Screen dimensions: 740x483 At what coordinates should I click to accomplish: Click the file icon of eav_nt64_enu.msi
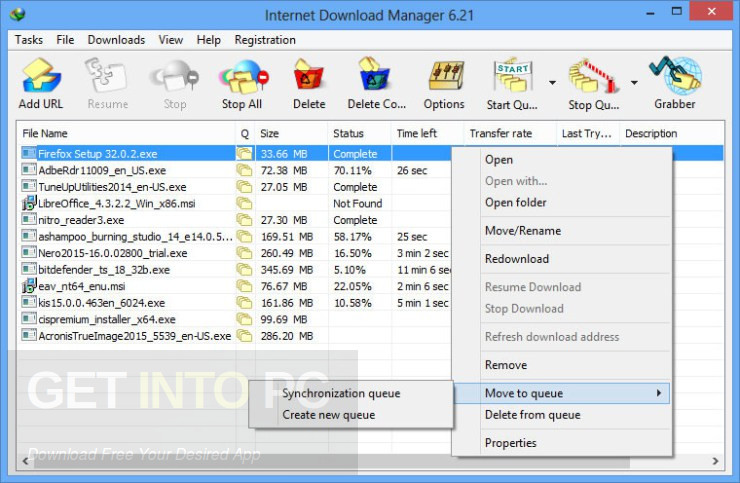29,286
